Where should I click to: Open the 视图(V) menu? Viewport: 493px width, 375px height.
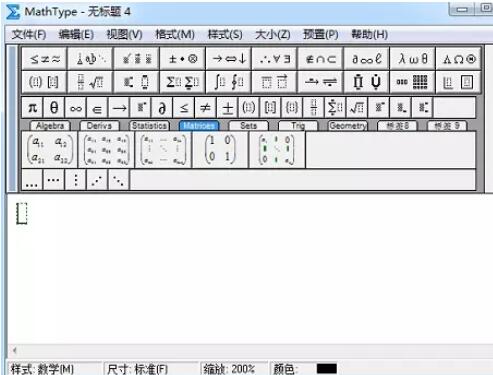pyautogui.click(x=124, y=34)
